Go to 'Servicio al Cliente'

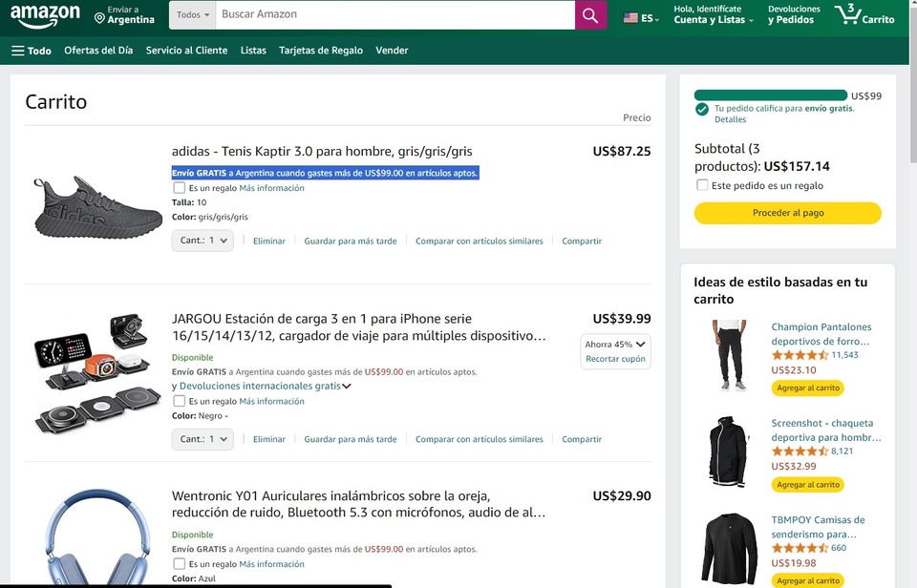point(186,51)
